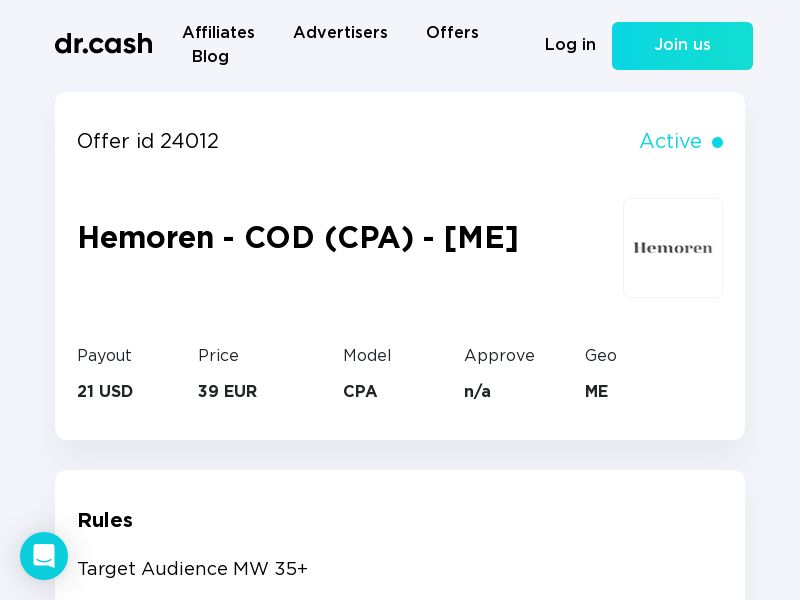Click the Hemoren - COD (CPA) - [ME] title
Viewport: 800px width, 600px height.
click(298, 237)
